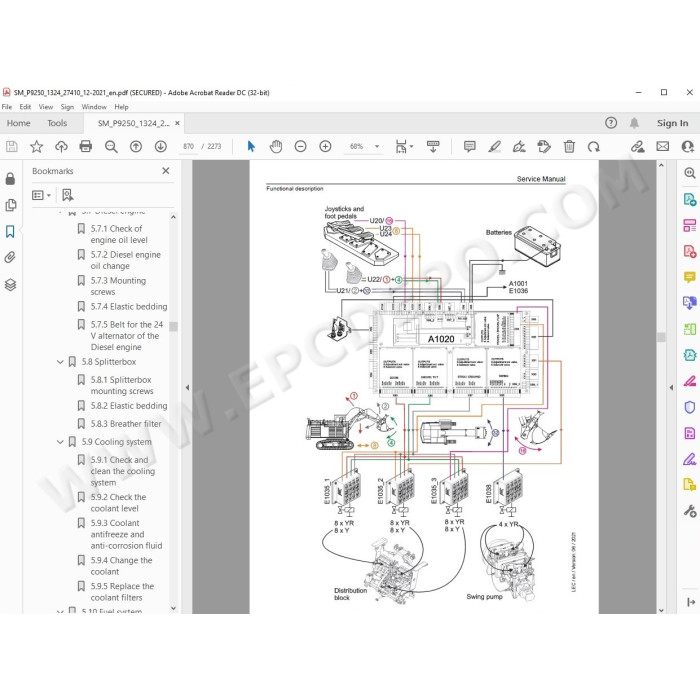Toggle the Bookmarks panel icon
700x700 pixels.
(10, 231)
